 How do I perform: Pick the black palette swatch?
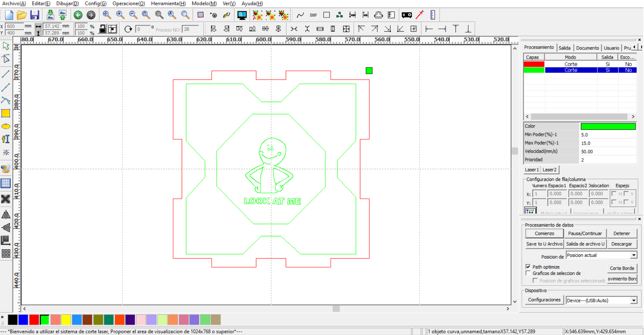click(x=12, y=320)
